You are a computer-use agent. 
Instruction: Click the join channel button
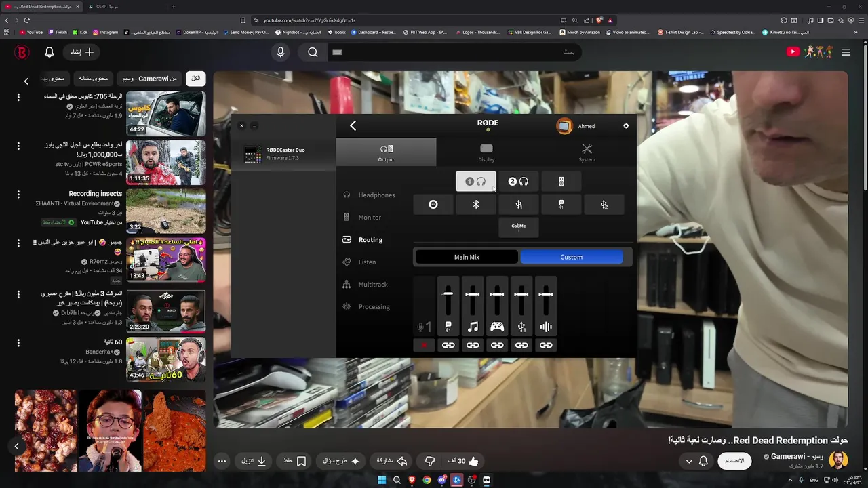tap(734, 461)
